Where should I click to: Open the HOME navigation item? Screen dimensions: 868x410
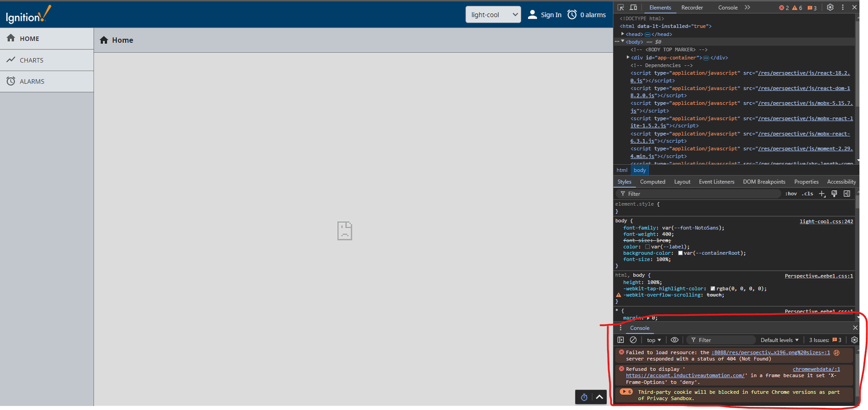(47, 38)
